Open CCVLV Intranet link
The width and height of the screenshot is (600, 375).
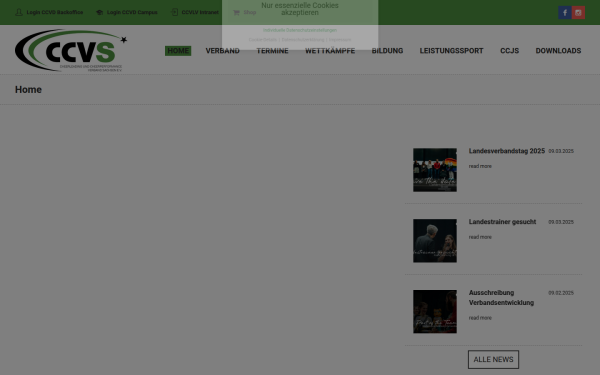coord(200,12)
